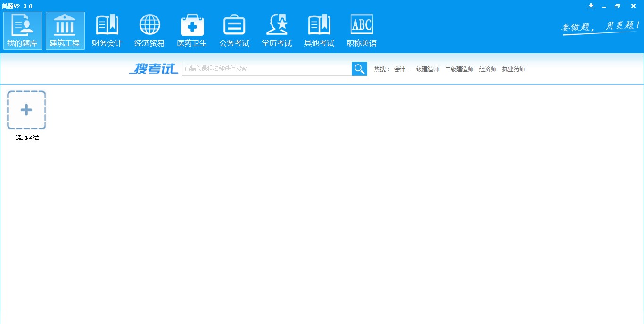Search hot keyword 一级建造师

pyautogui.click(x=425, y=69)
